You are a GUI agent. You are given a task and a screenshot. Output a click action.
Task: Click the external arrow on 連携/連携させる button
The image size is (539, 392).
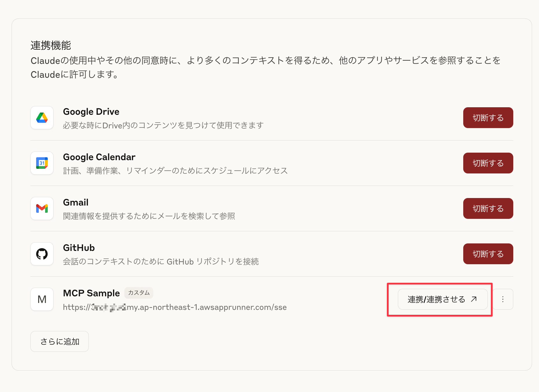tap(474, 299)
